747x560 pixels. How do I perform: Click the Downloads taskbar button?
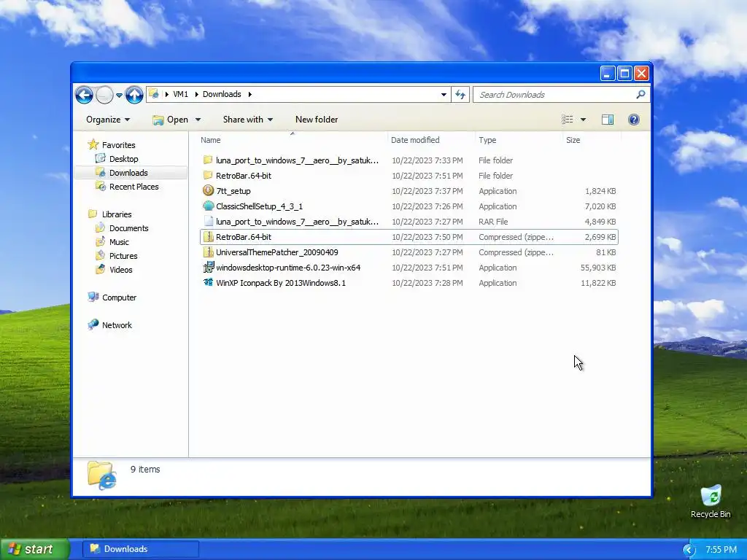click(141, 549)
